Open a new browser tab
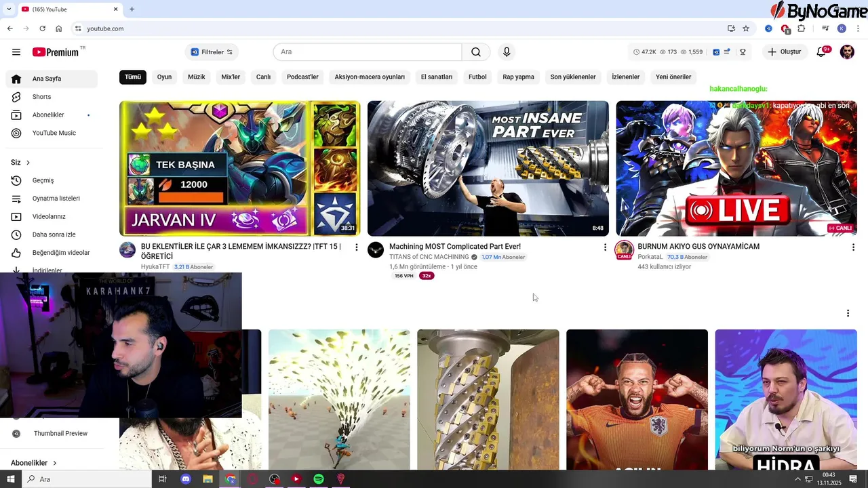This screenshot has height=488, width=868. tap(132, 9)
